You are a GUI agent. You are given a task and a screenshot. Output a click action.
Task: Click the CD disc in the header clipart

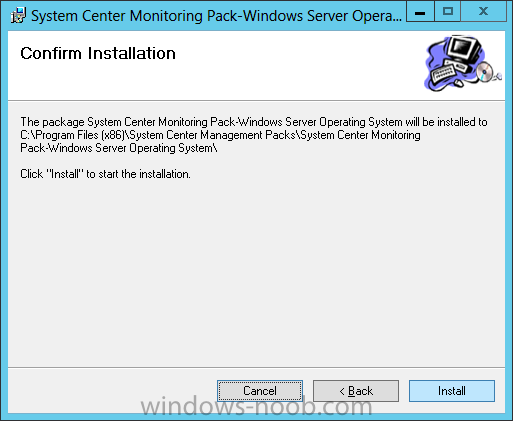click(485, 71)
